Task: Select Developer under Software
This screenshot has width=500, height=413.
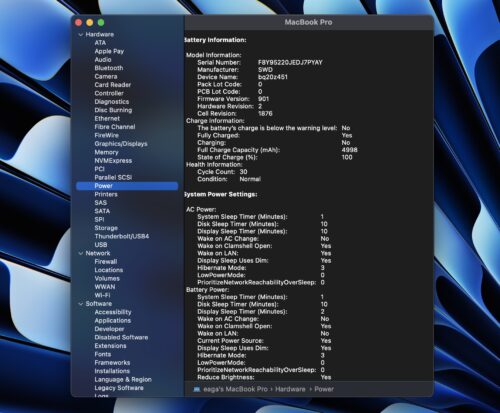Action: tap(109, 329)
